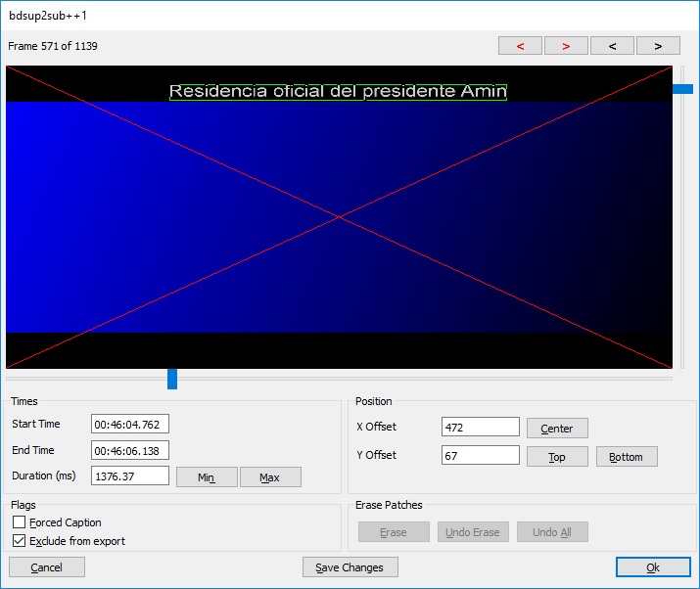Screen dimensions: 700x589
Task: Move subtitle to Top position
Action: click(x=557, y=457)
